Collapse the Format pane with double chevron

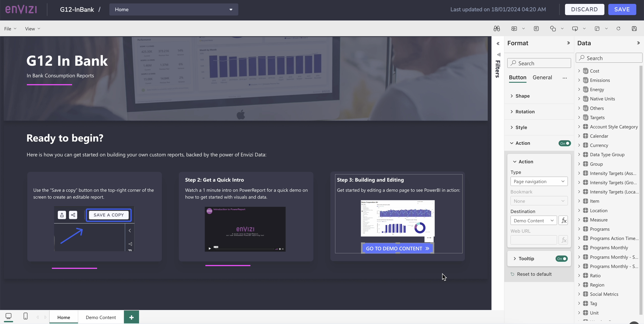pyautogui.click(x=568, y=43)
